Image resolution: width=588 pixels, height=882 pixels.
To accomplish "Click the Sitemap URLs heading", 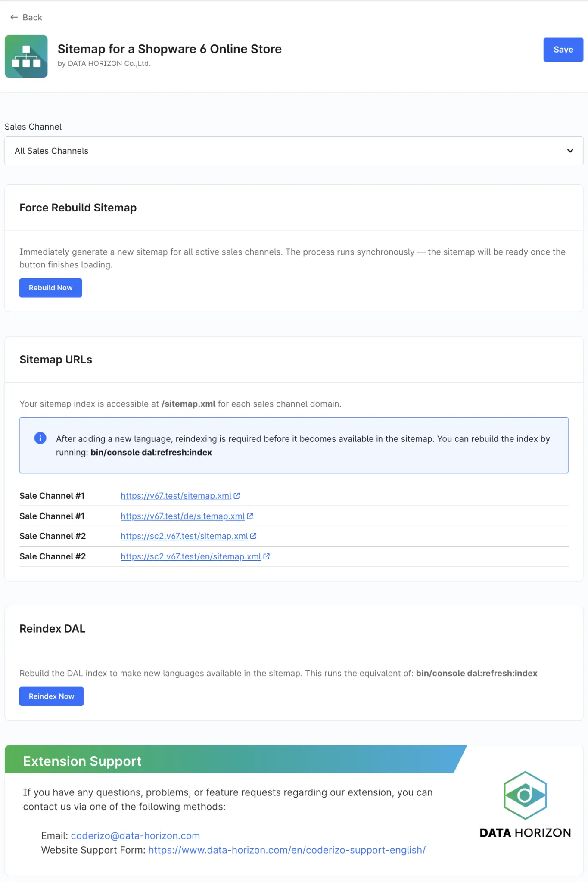I will coord(56,360).
